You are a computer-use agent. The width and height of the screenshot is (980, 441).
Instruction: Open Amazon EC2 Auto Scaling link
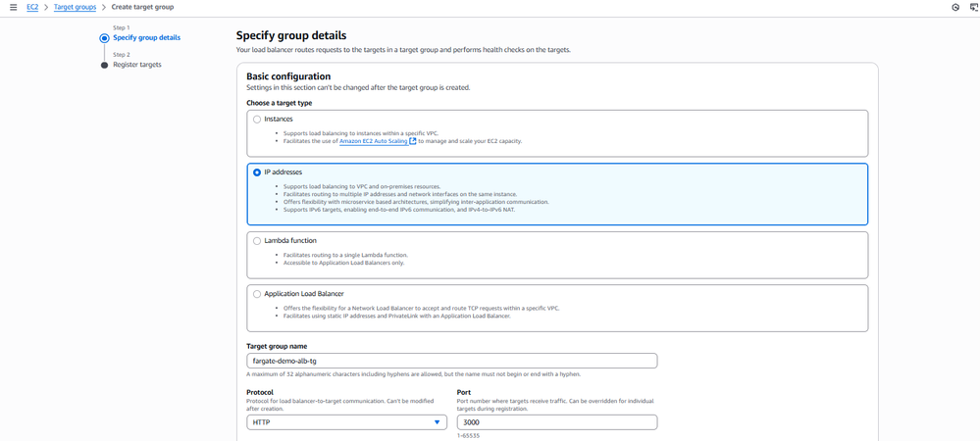click(373, 141)
